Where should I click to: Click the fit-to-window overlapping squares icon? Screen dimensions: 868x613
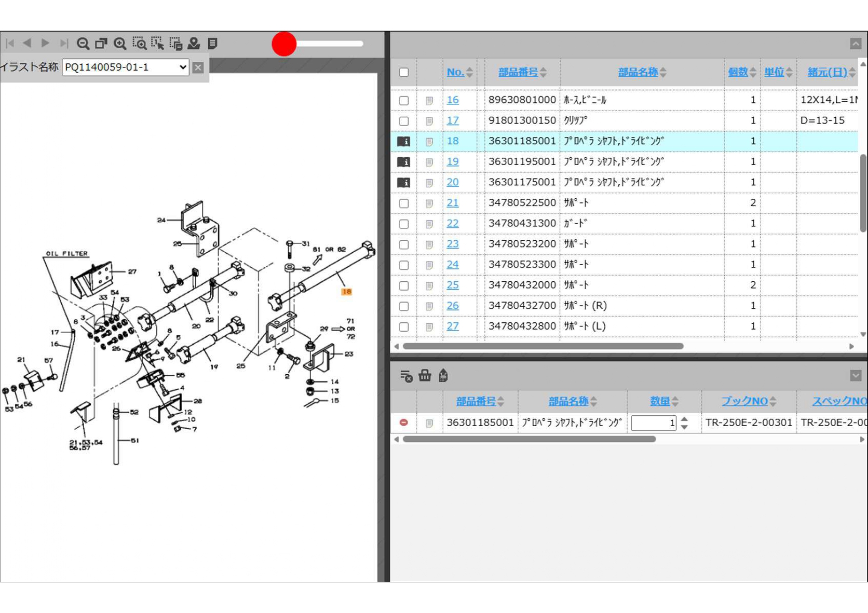pyautogui.click(x=101, y=44)
